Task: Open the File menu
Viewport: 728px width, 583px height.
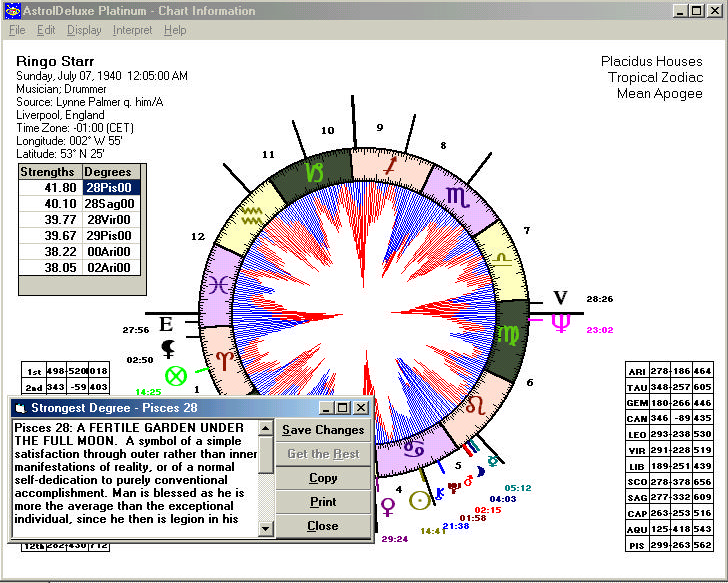Action: click(x=17, y=30)
